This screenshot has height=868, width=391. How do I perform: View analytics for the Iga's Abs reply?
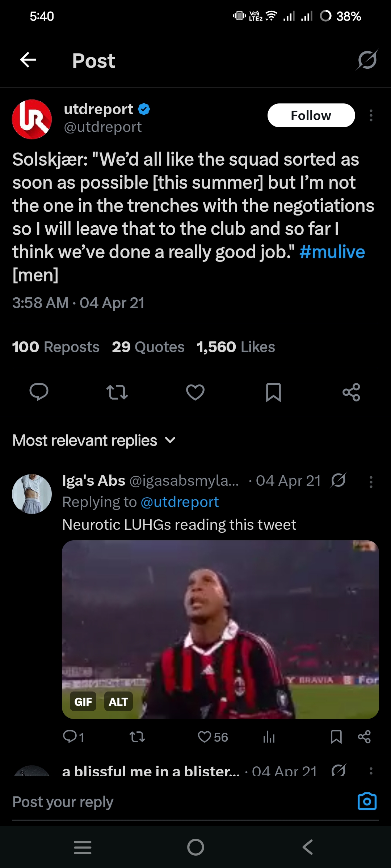(269, 737)
